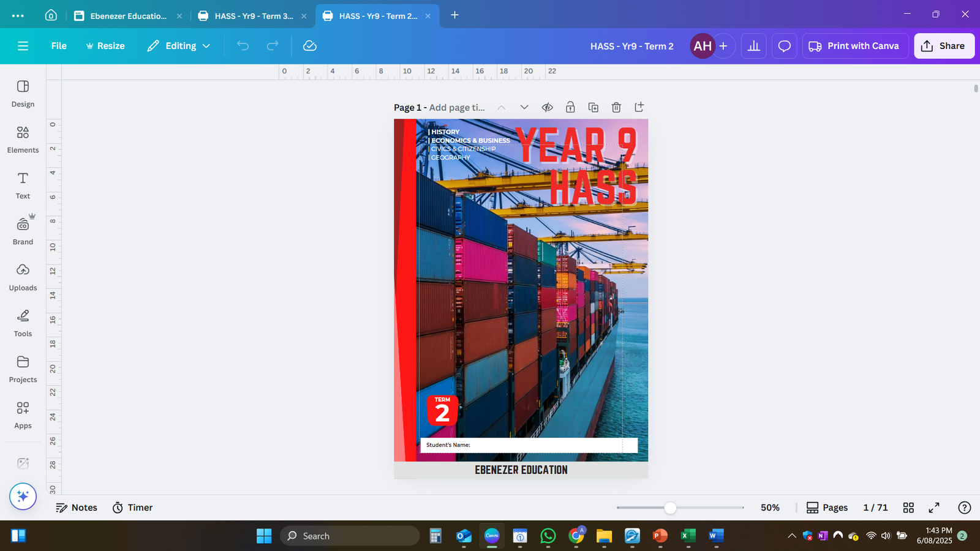Open grid view of all pages
980x551 pixels.
pyautogui.click(x=908, y=508)
